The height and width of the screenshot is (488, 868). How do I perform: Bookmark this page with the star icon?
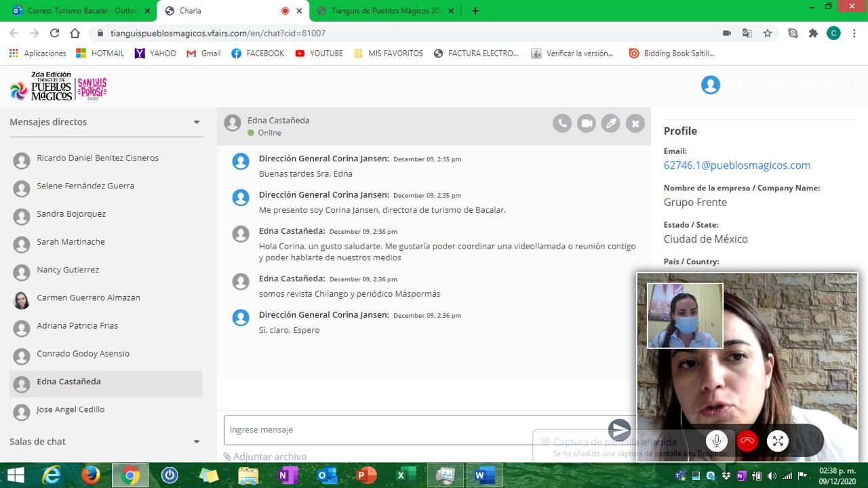pyautogui.click(x=768, y=33)
